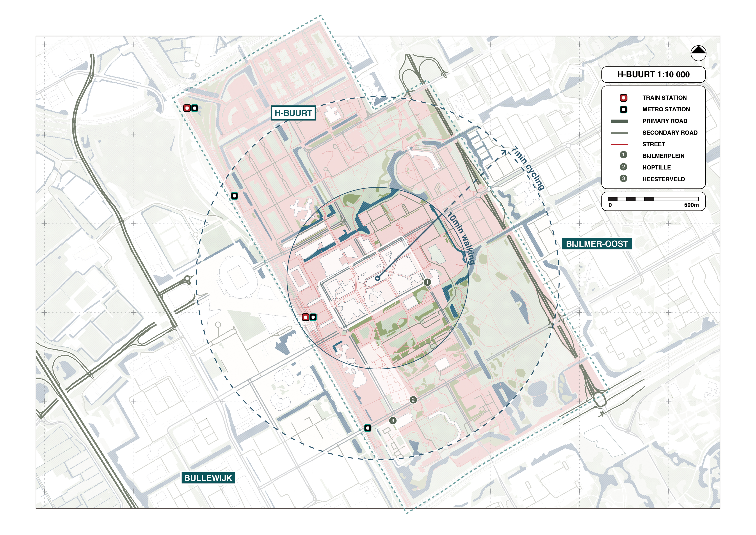Click the northwest corner train station marker

pos(187,108)
